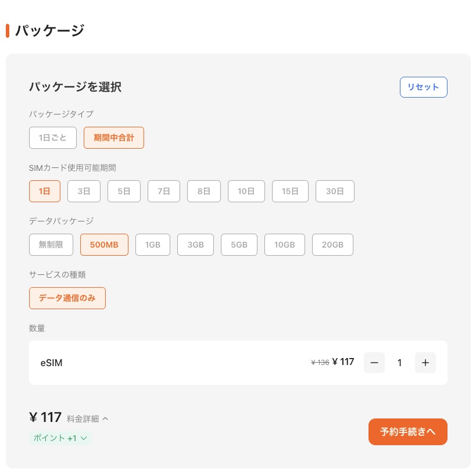Select the 7日 SIM usage period
This screenshot has width=476, height=476.
[x=163, y=191]
